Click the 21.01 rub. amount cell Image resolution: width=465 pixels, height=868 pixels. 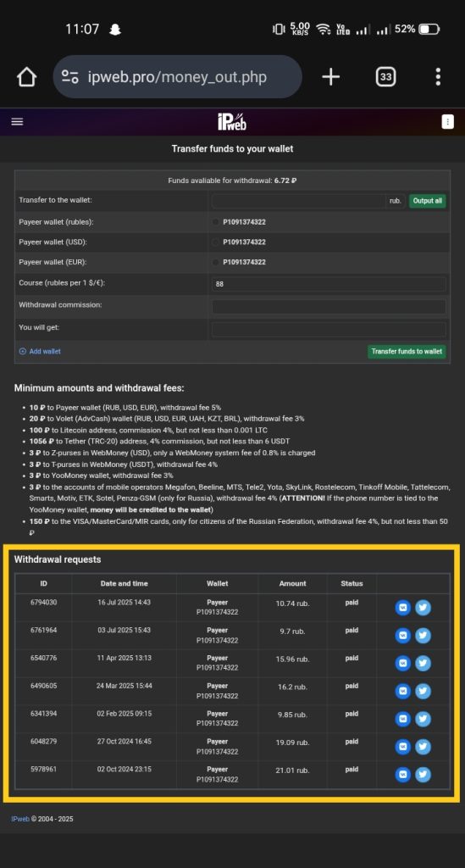pos(292,770)
